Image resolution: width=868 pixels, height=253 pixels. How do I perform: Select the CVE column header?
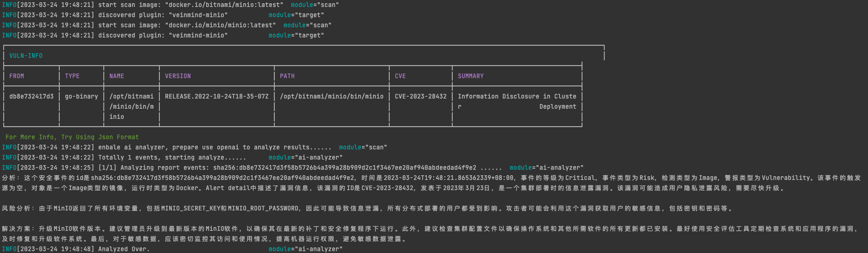point(400,76)
